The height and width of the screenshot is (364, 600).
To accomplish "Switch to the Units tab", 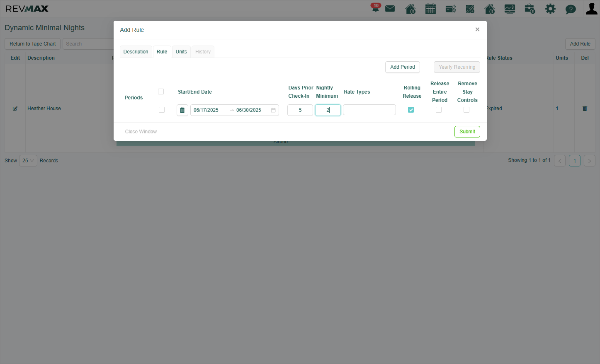I will [x=181, y=52].
